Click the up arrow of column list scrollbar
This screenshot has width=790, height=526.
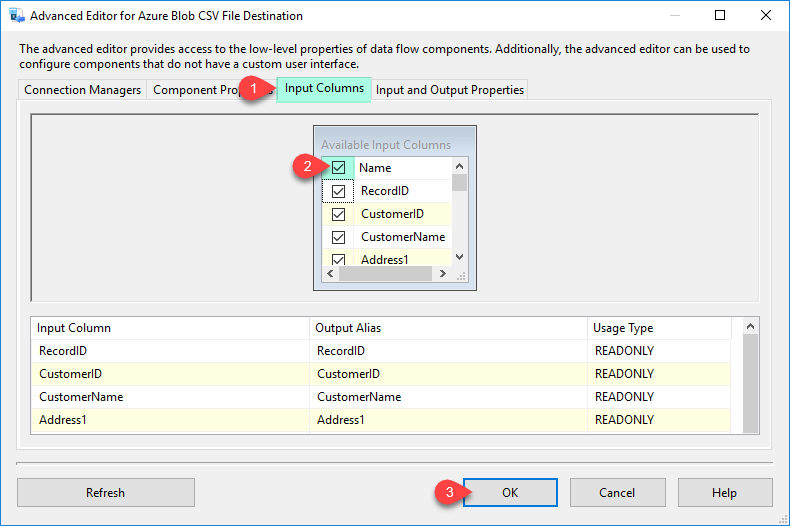459,166
